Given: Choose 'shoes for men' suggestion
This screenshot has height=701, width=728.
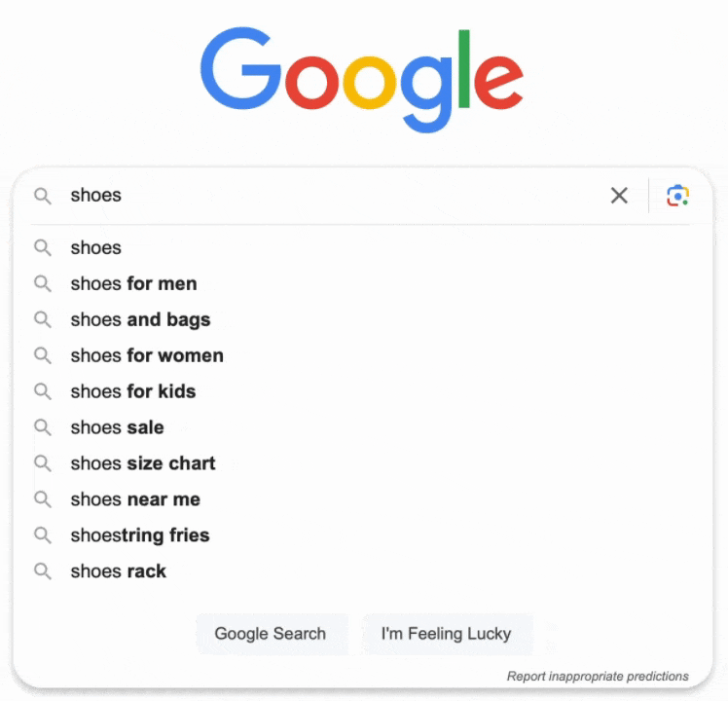Looking at the screenshot, I should click(363, 283).
